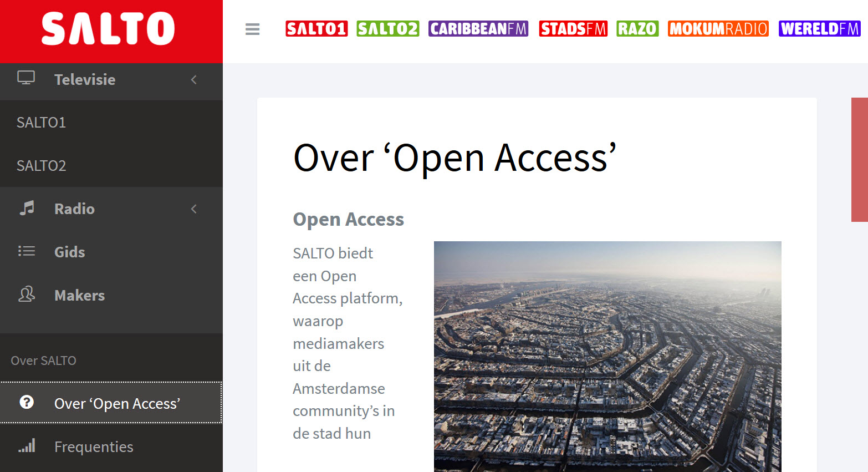Expand the Radio section chevron
The height and width of the screenshot is (472, 868).
pos(194,209)
